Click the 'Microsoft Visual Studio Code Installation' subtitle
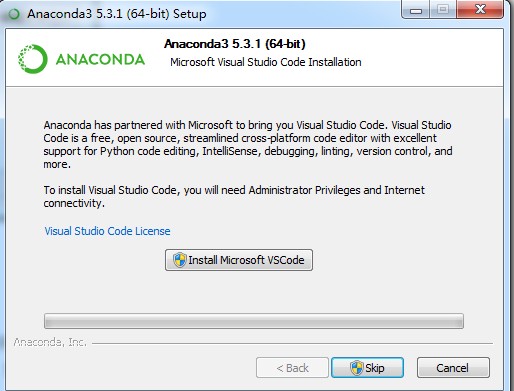This screenshot has width=514, height=391. tap(266, 62)
